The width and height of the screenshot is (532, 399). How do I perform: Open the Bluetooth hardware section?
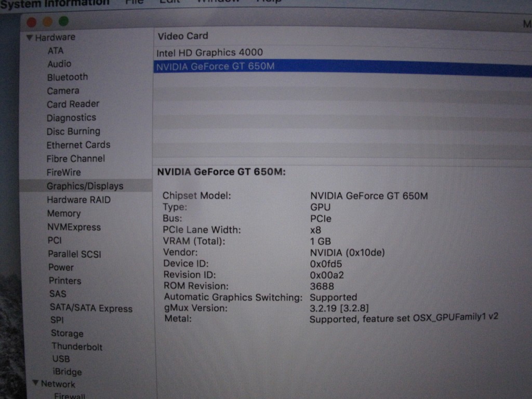68,77
